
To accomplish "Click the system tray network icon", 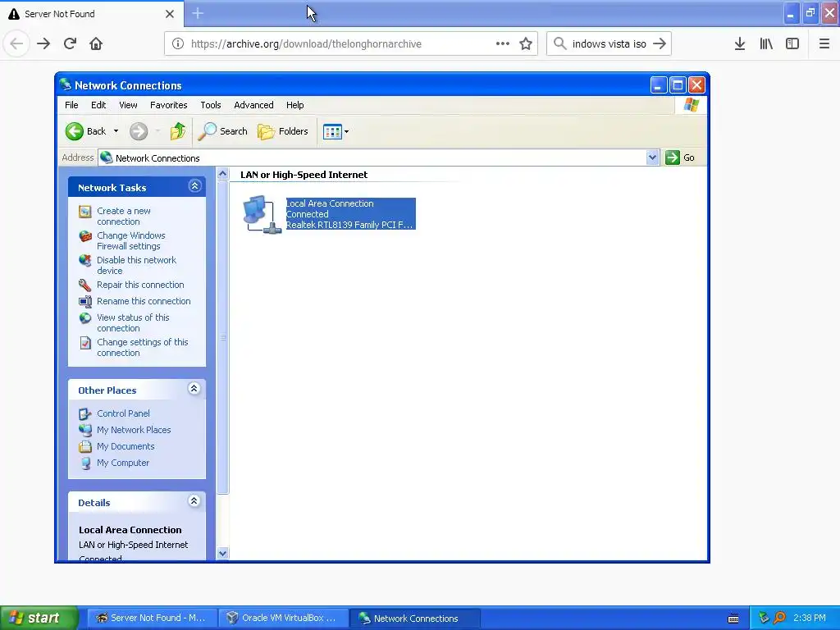I will [x=764, y=618].
